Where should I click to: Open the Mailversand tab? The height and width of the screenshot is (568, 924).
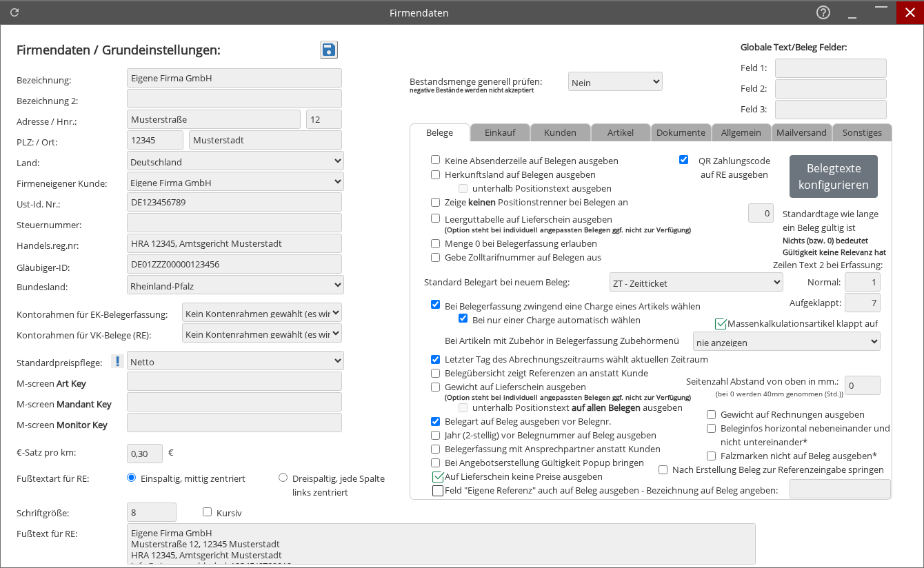tap(801, 132)
